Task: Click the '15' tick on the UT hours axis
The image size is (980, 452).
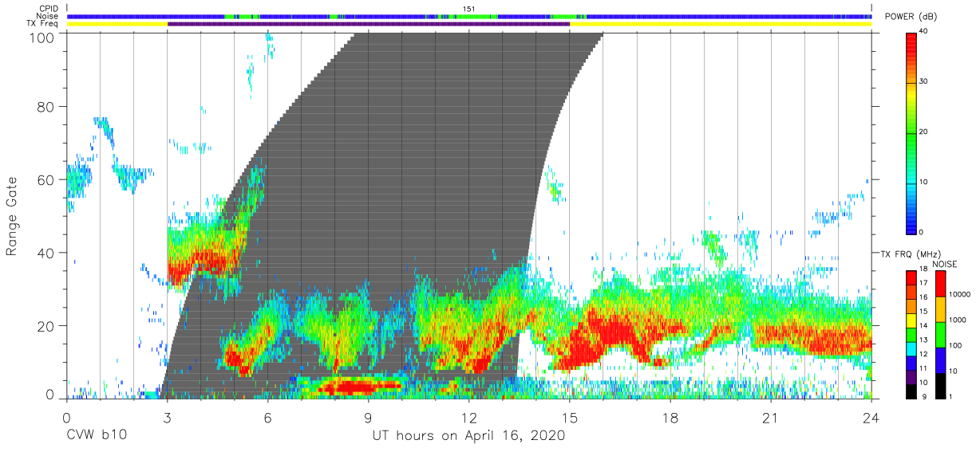Action: click(x=570, y=417)
